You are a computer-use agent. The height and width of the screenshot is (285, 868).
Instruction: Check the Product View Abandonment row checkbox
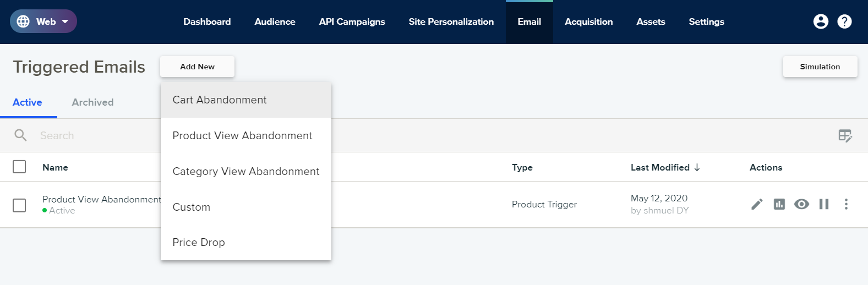(19, 205)
